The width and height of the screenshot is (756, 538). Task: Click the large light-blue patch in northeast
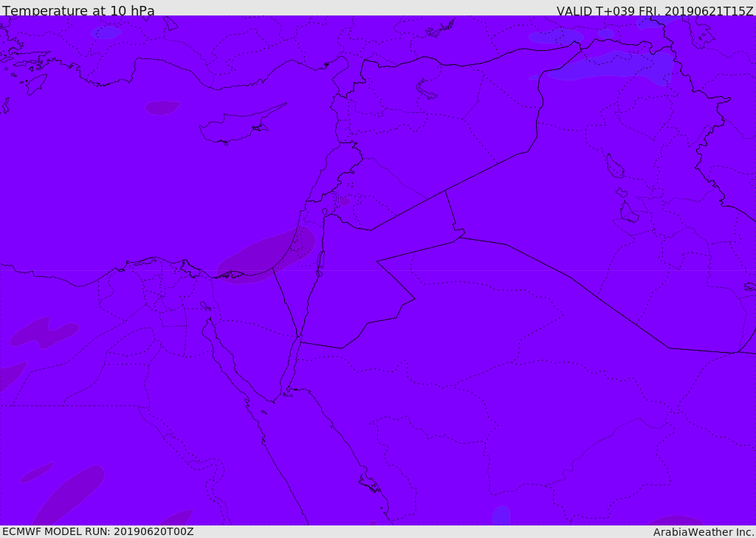(x=613, y=67)
